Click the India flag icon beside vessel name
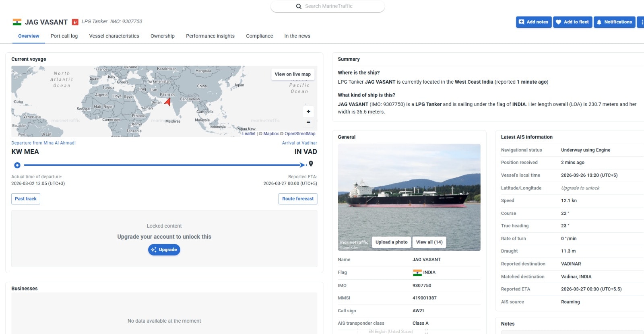The image size is (644, 334). [17, 22]
